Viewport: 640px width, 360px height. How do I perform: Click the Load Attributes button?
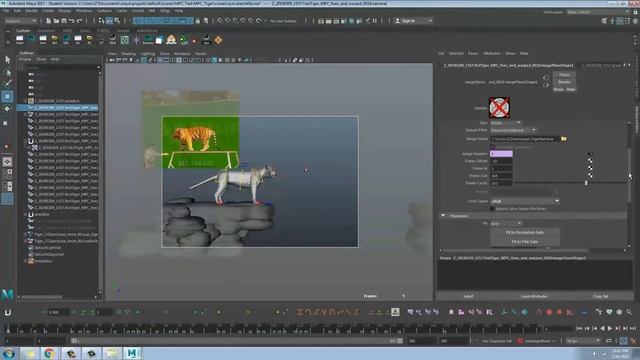tap(534, 296)
